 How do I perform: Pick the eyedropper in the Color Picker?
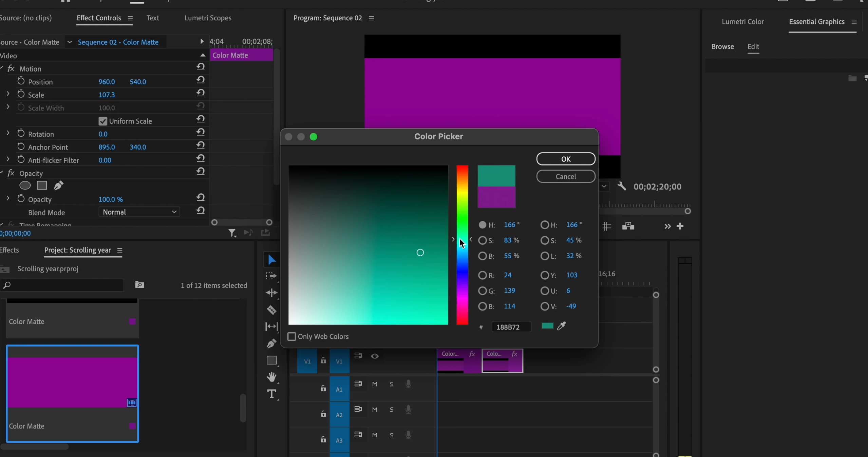pyautogui.click(x=562, y=326)
